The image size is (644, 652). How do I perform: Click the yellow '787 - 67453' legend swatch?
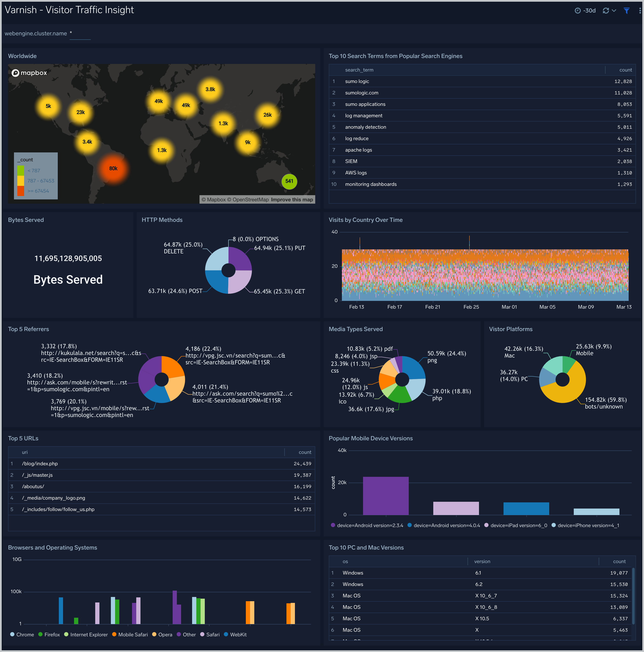point(21,181)
